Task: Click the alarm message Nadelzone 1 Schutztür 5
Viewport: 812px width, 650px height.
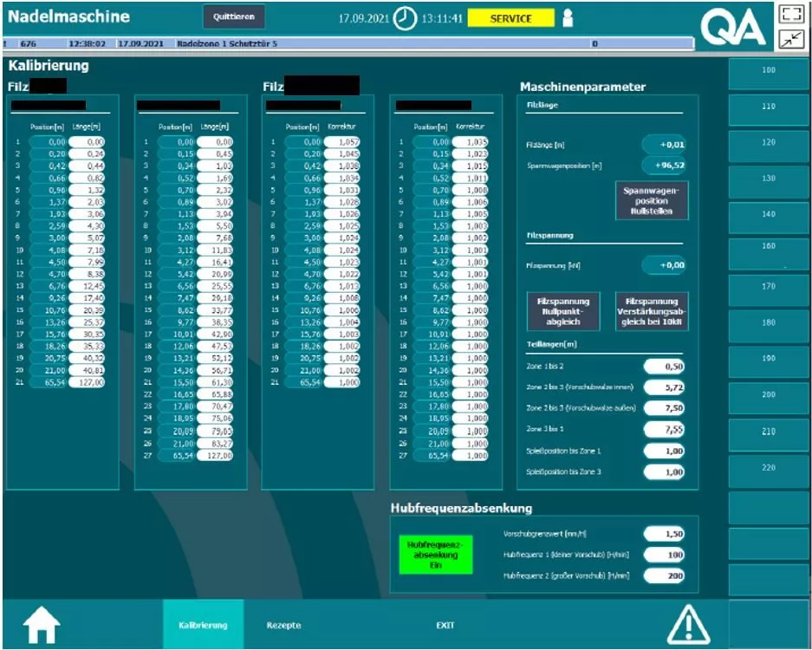Action: [x=227, y=43]
